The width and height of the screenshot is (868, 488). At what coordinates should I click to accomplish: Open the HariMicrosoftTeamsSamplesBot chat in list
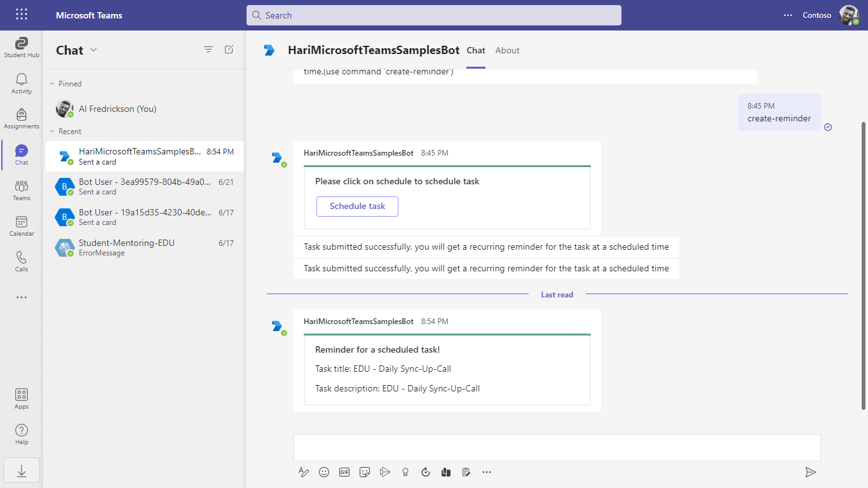(144, 156)
